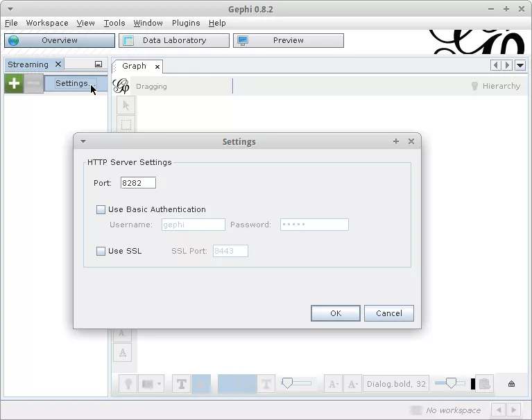The height and width of the screenshot is (420, 532).
Task: Click the 'No workspace' status text
Action: pyautogui.click(x=454, y=410)
